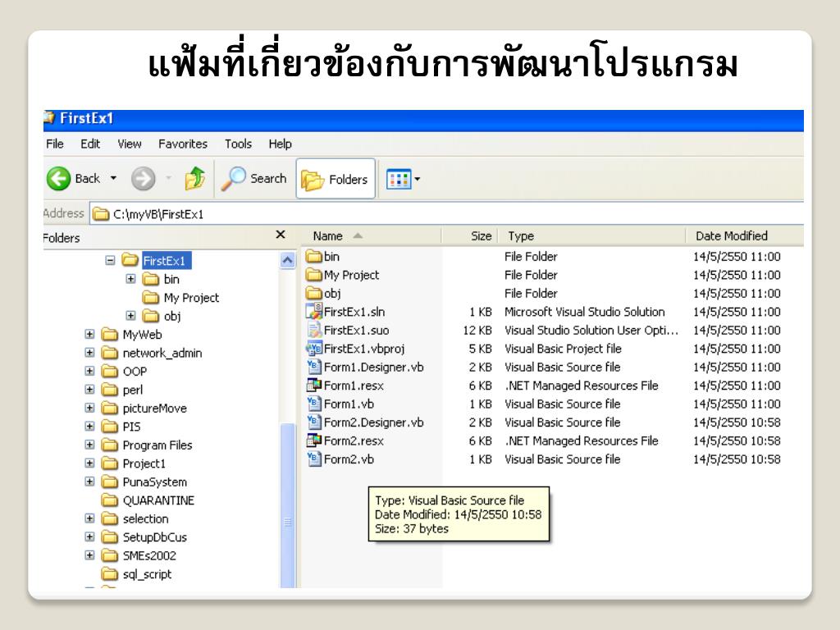Go up one folder level icon

[194, 178]
